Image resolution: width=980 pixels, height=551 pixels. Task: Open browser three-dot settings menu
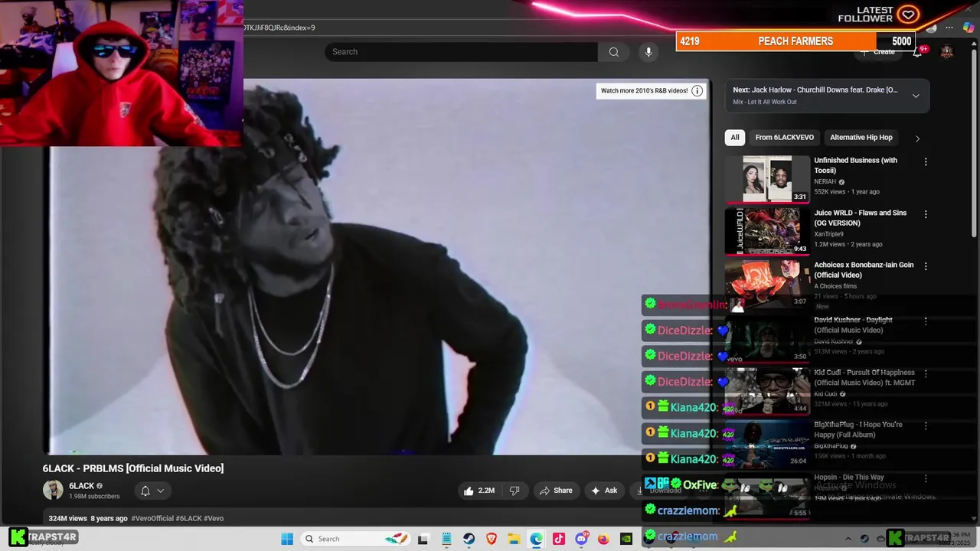tap(949, 28)
